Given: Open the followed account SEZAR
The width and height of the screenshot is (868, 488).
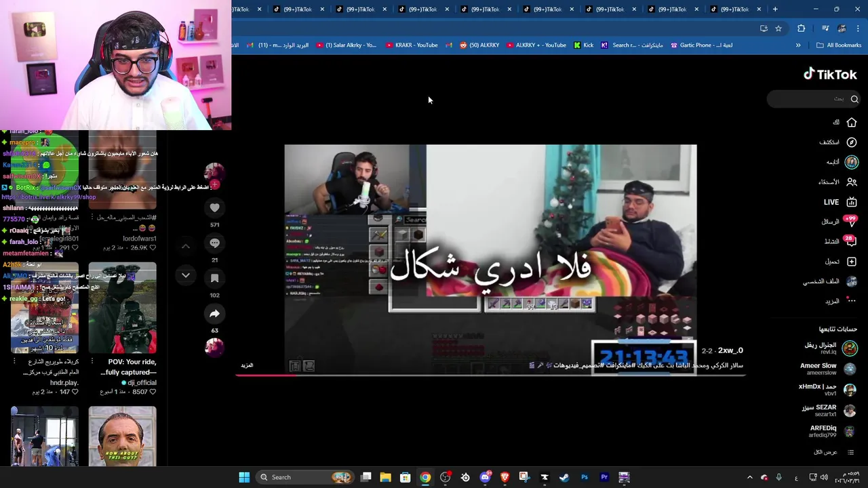Looking at the screenshot, I should click(x=829, y=411).
